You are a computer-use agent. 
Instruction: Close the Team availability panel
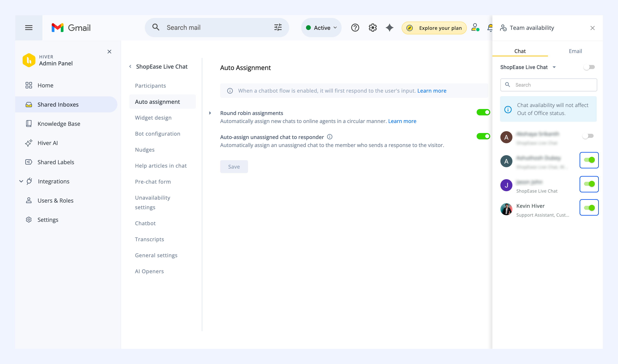pos(592,28)
